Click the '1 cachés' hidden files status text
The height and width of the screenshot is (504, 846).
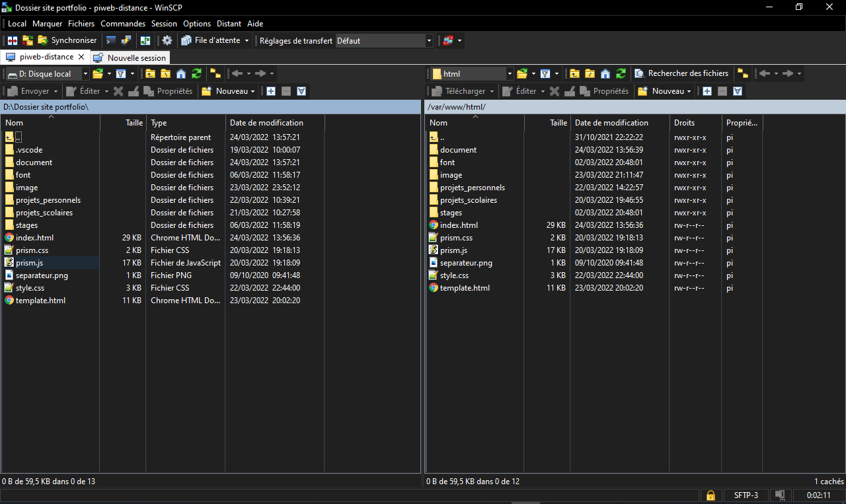829,482
